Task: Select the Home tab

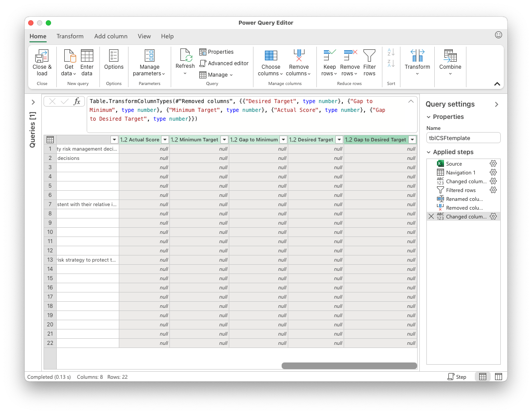Action: 38,36
